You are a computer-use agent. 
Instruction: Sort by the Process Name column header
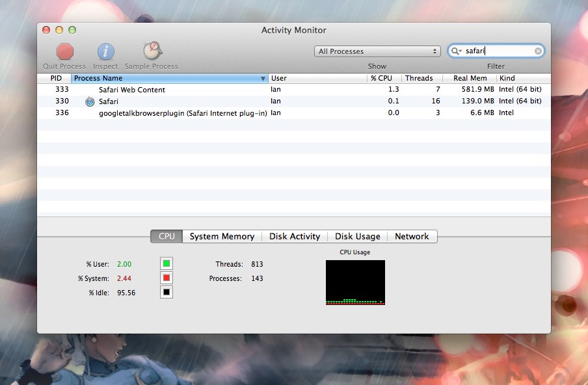170,78
